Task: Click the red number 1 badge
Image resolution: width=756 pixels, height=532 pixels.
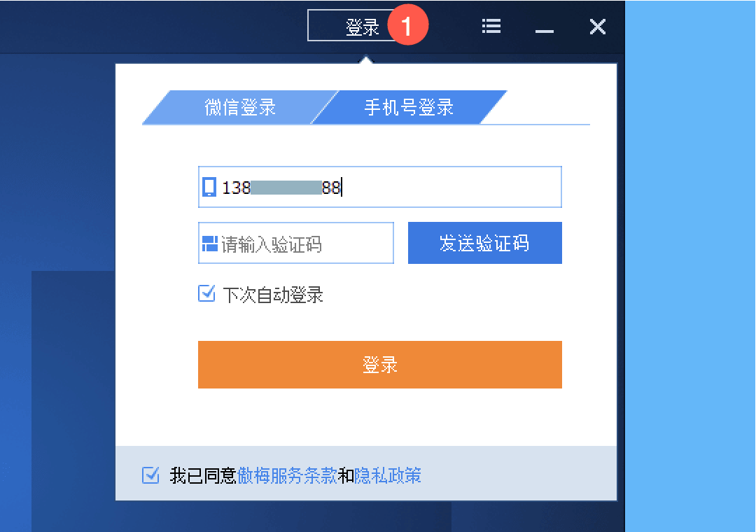Action: pyautogui.click(x=408, y=24)
